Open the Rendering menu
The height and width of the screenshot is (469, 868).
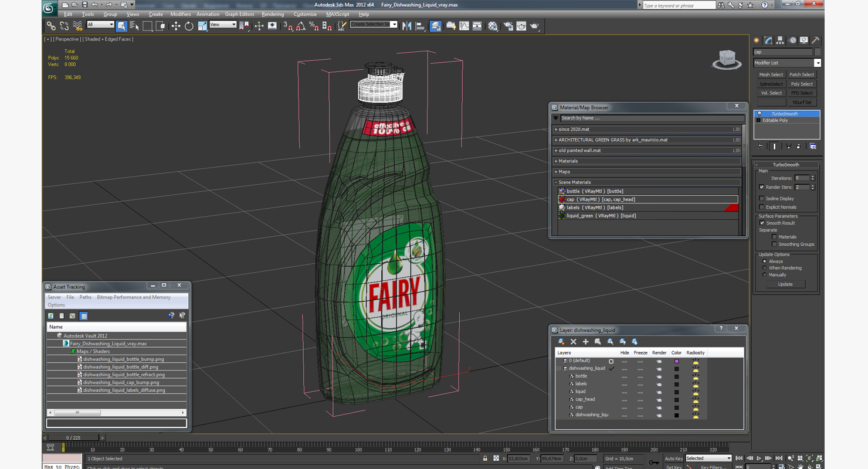coord(273,14)
